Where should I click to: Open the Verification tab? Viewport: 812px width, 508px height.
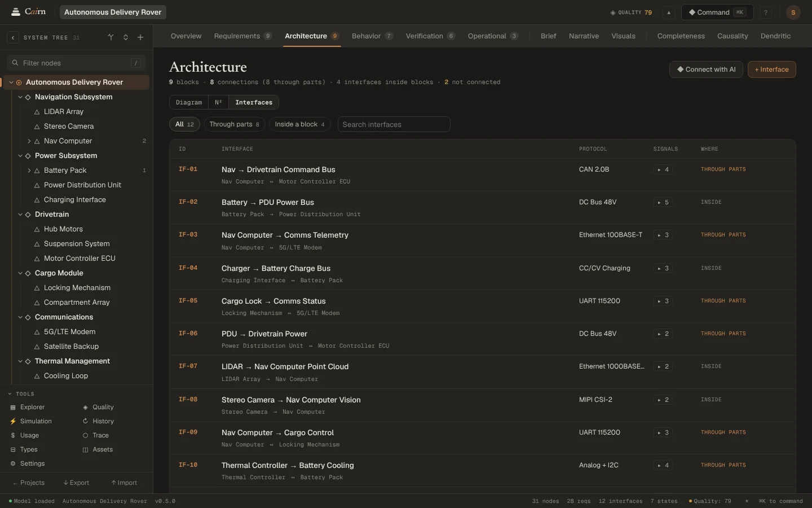pos(430,36)
